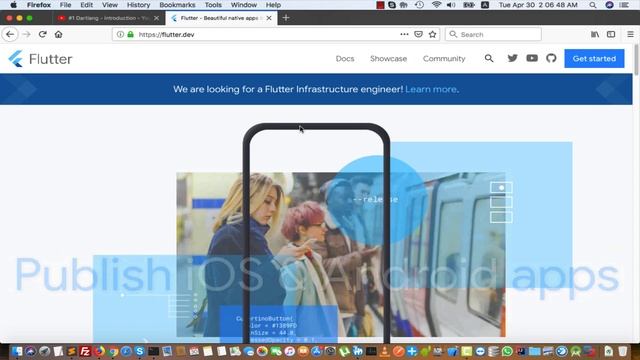Click the page vertical scrollbar thumb

[x=636, y=60]
